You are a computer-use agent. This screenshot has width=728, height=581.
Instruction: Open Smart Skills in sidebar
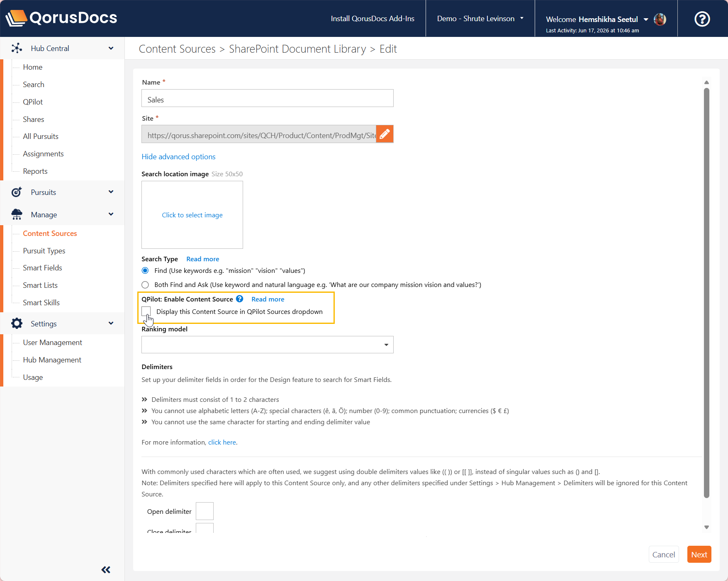coord(41,303)
